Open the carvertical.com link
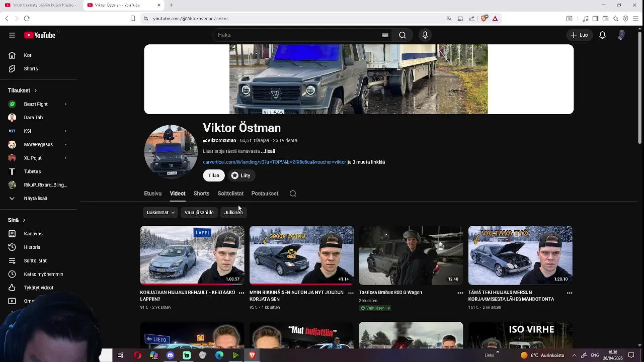The image size is (644, 362). click(x=275, y=162)
